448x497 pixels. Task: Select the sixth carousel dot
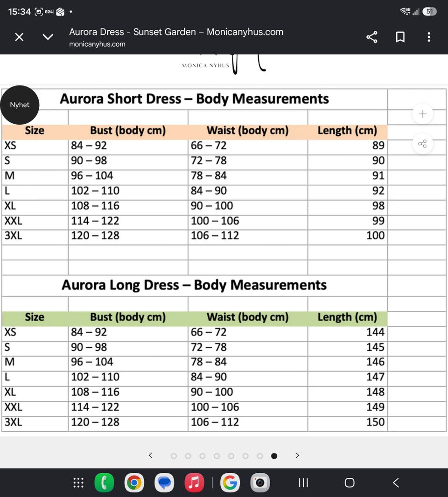[245, 456]
